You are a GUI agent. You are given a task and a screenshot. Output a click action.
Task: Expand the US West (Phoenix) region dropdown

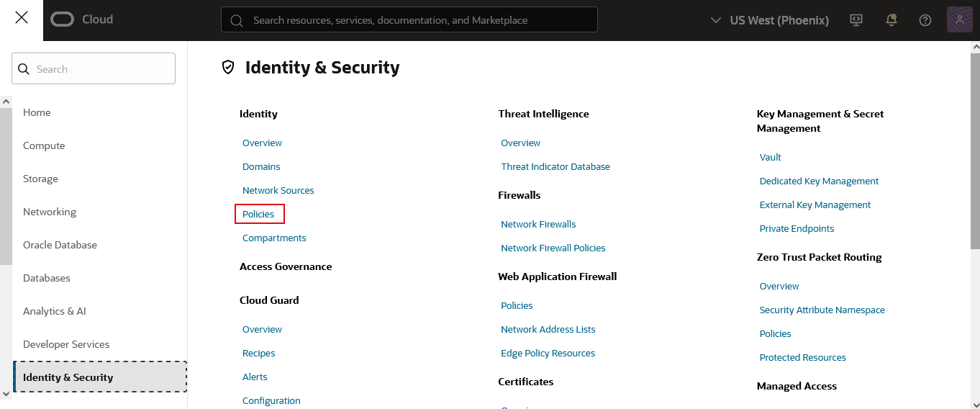coord(769,20)
